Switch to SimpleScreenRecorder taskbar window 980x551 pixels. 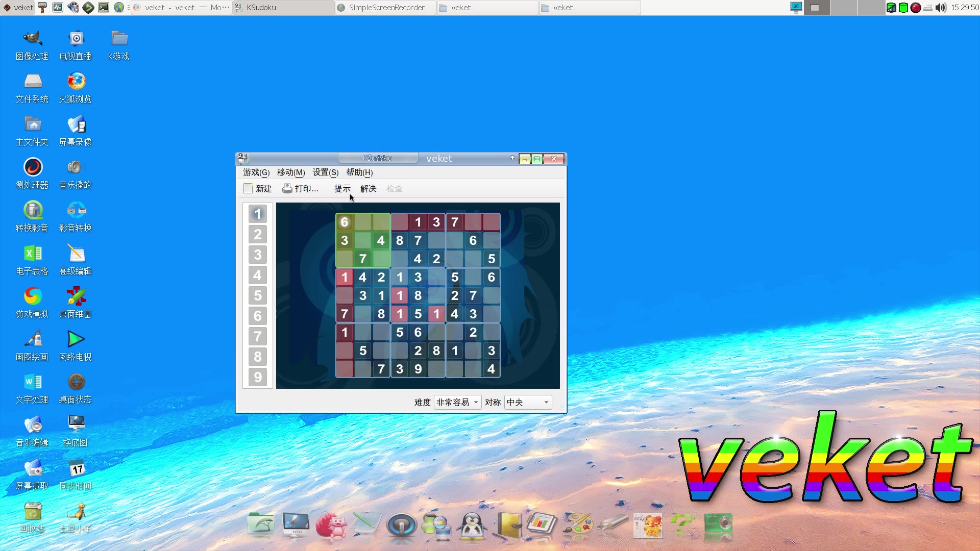(386, 8)
